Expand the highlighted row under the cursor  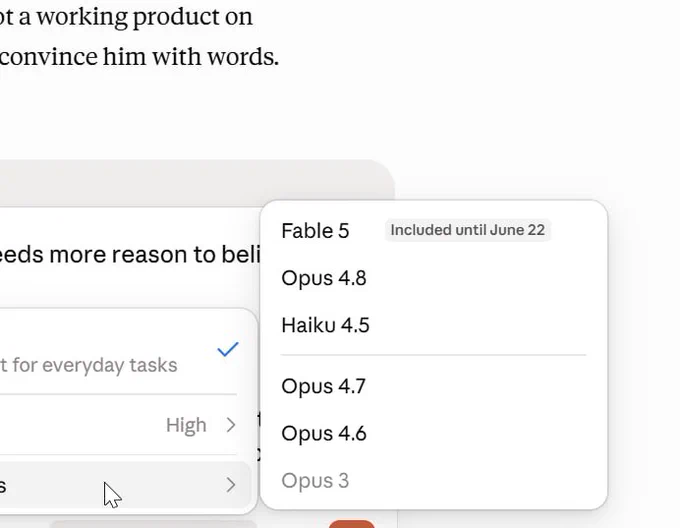point(126,485)
